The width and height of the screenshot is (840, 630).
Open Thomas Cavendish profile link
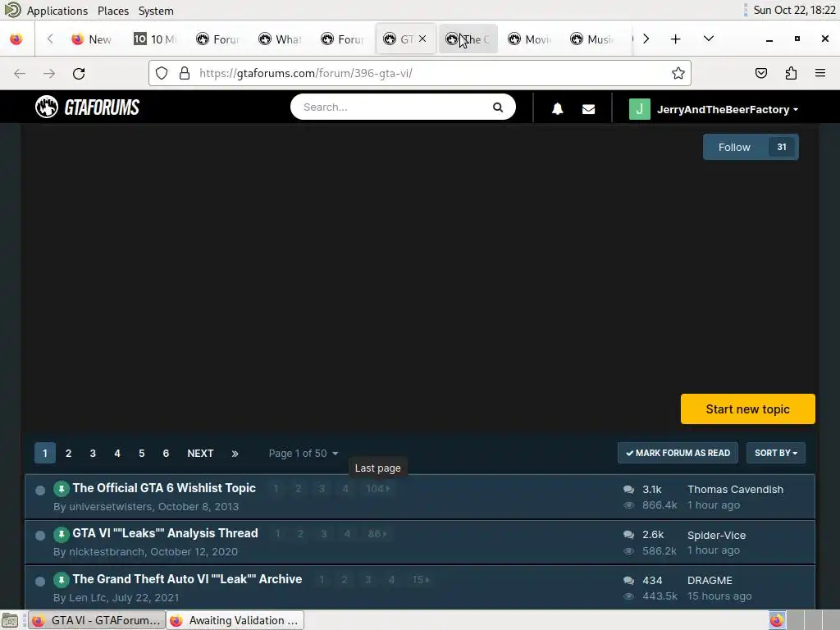pos(735,490)
